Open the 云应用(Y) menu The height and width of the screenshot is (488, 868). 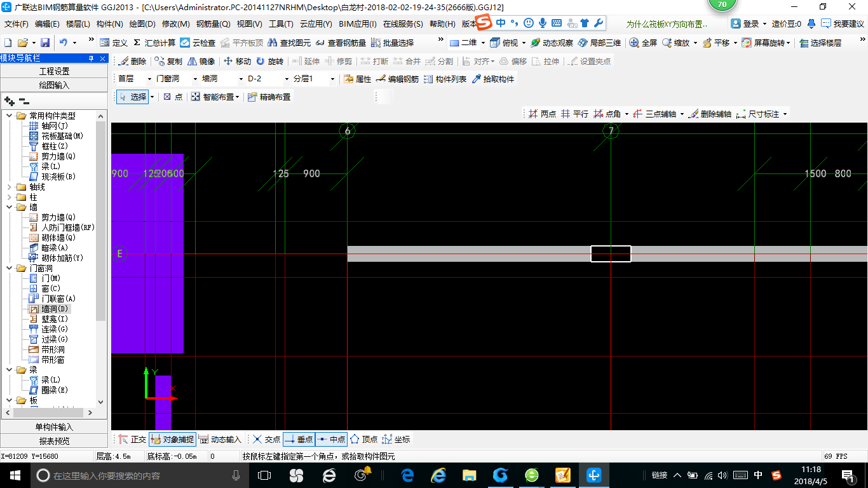(316, 24)
